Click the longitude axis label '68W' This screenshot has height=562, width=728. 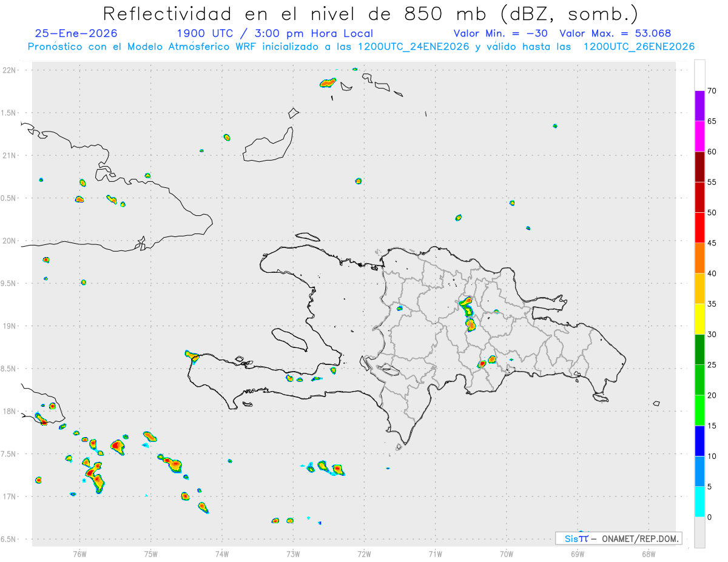point(649,554)
